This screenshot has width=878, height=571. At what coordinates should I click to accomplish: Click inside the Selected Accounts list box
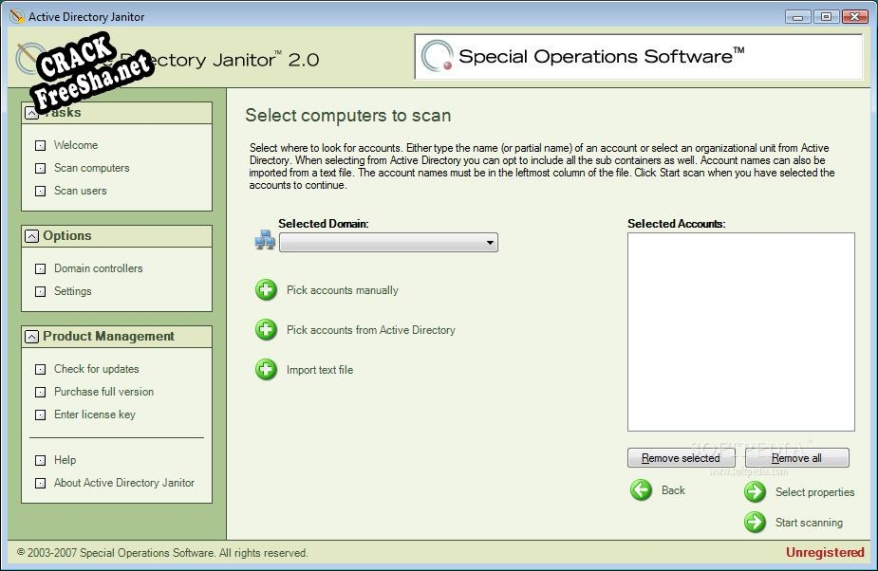click(740, 330)
